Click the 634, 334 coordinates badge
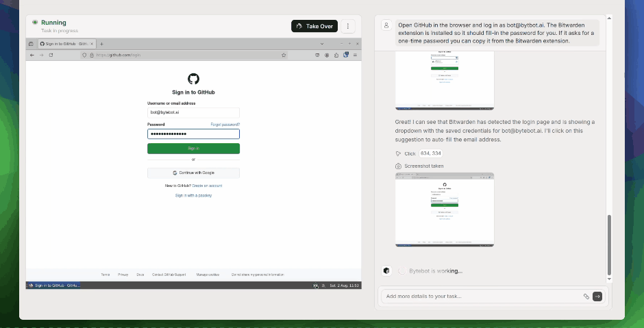The image size is (644, 328). tap(430, 153)
